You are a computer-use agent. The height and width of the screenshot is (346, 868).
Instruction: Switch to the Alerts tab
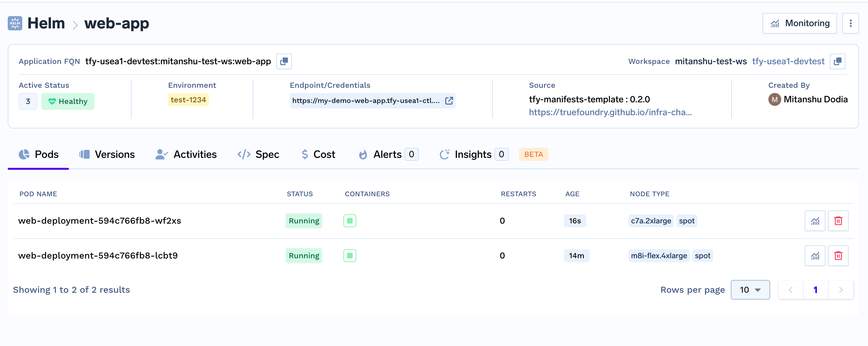[x=389, y=155]
